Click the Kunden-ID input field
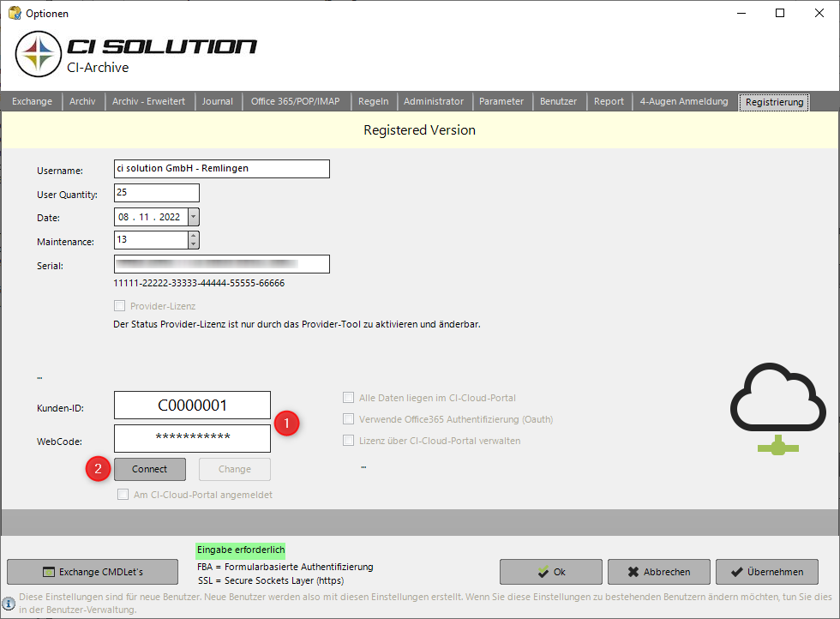This screenshot has height=619, width=840. (x=192, y=405)
